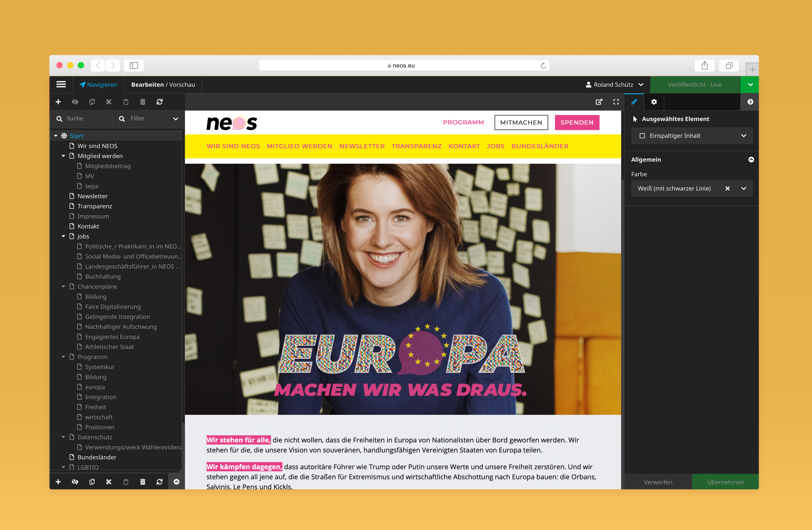This screenshot has height=530, width=812.
Task: Open publish options dropdown arrow
Action: tap(750, 84)
